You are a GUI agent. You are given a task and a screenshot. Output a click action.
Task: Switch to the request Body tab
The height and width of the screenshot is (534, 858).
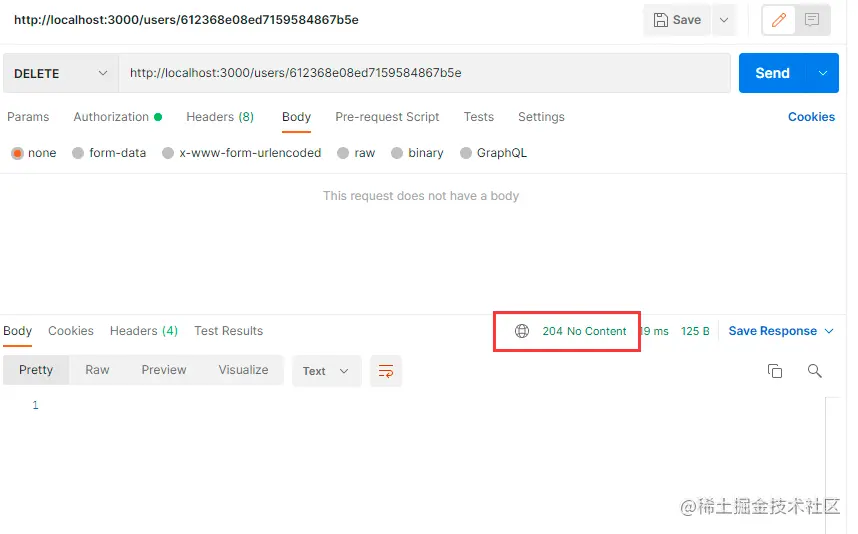coord(297,117)
